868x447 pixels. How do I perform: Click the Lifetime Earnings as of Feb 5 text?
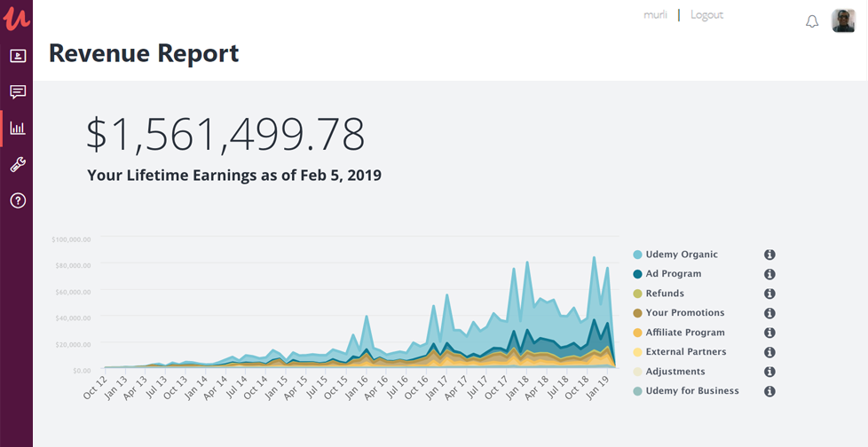tap(234, 176)
